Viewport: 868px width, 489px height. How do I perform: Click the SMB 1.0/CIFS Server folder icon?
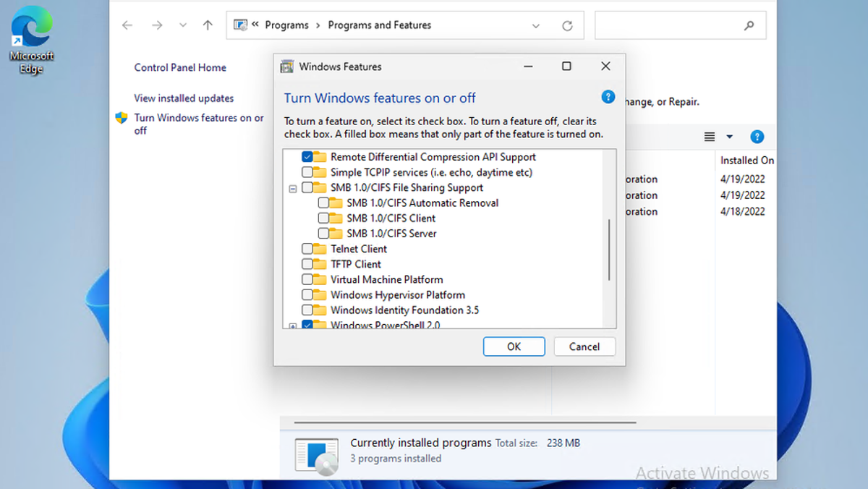[x=336, y=233]
